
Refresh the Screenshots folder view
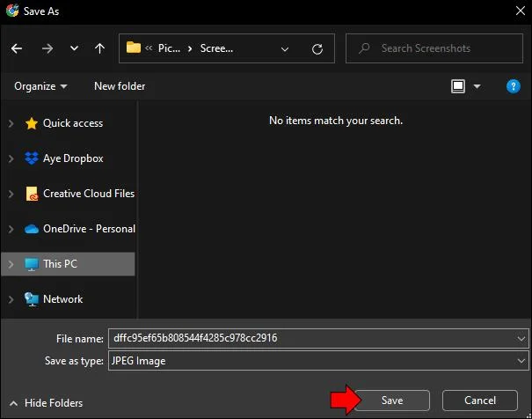317,49
